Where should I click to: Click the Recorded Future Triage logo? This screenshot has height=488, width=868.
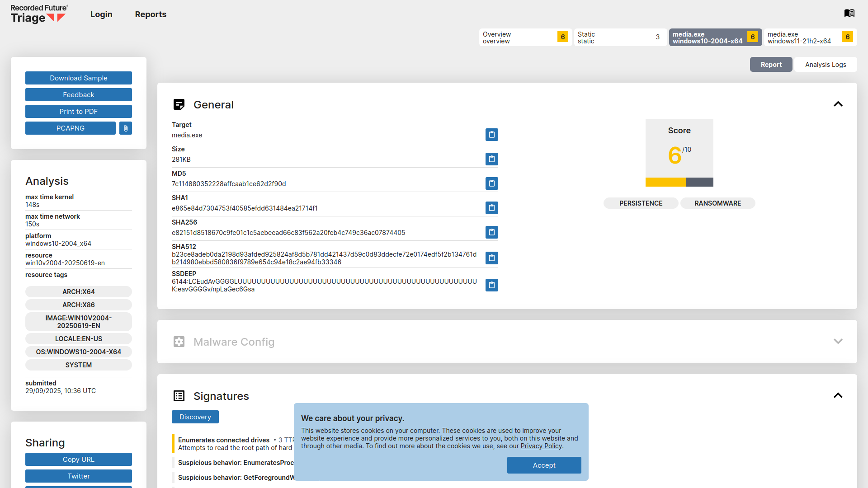39,14
